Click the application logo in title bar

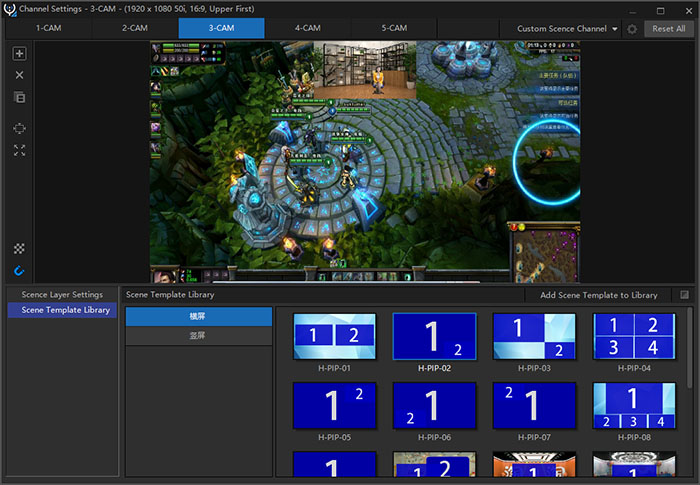point(9,9)
